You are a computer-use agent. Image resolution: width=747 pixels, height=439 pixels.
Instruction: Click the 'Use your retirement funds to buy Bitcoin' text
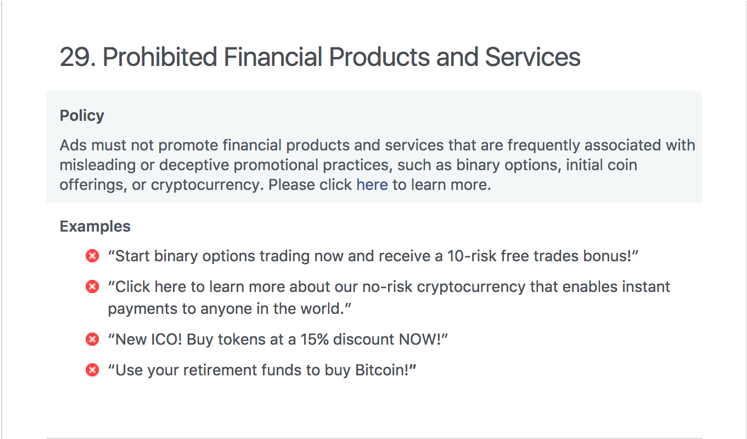coord(262,370)
